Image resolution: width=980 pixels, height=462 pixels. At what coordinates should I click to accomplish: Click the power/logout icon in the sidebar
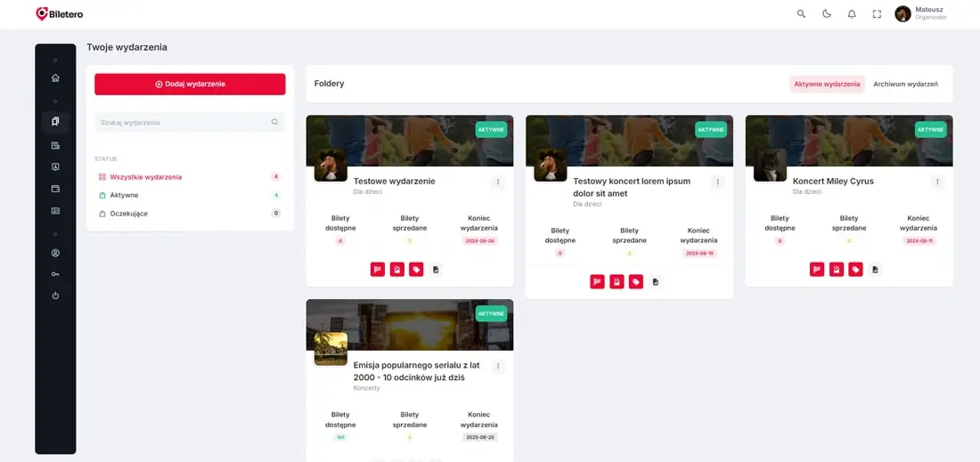55,296
